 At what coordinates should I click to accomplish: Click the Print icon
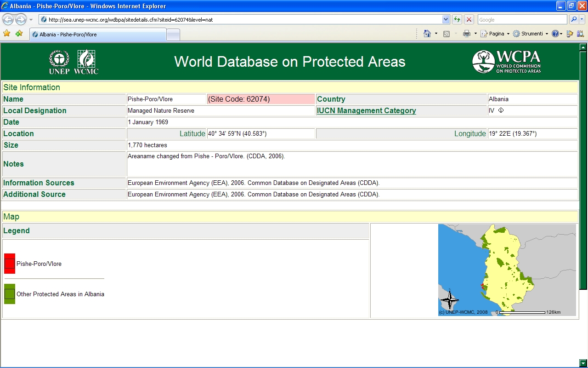(467, 34)
